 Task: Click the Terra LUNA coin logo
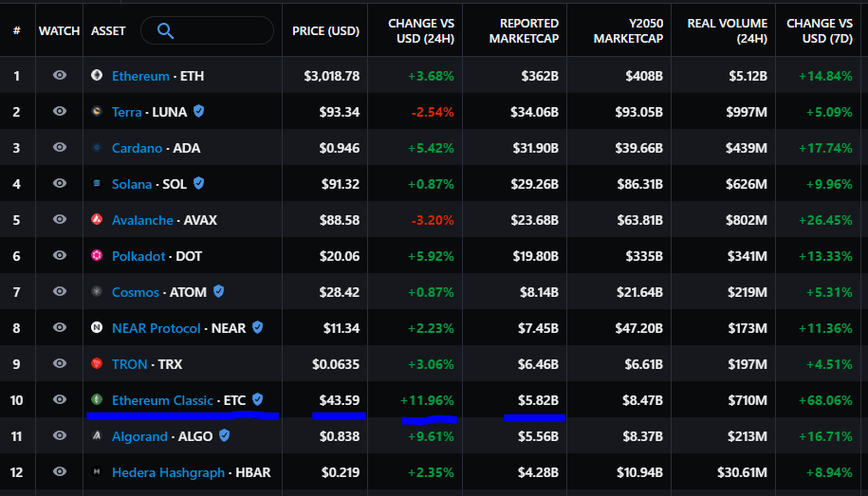97,111
